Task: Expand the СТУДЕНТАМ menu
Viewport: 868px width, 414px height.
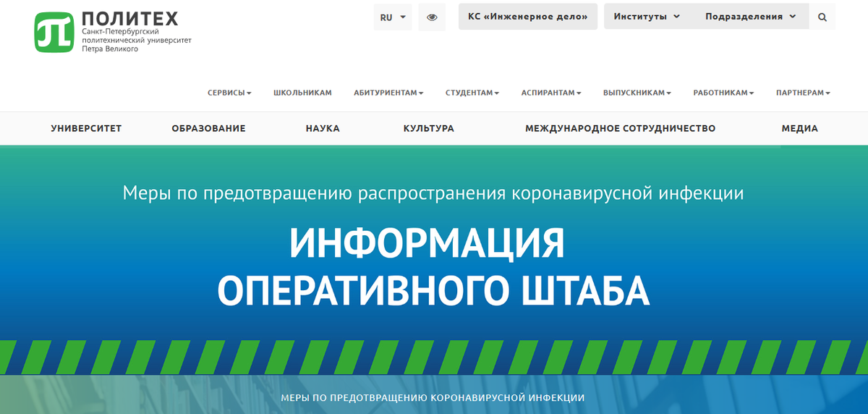Action: click(x=472, y=93)
